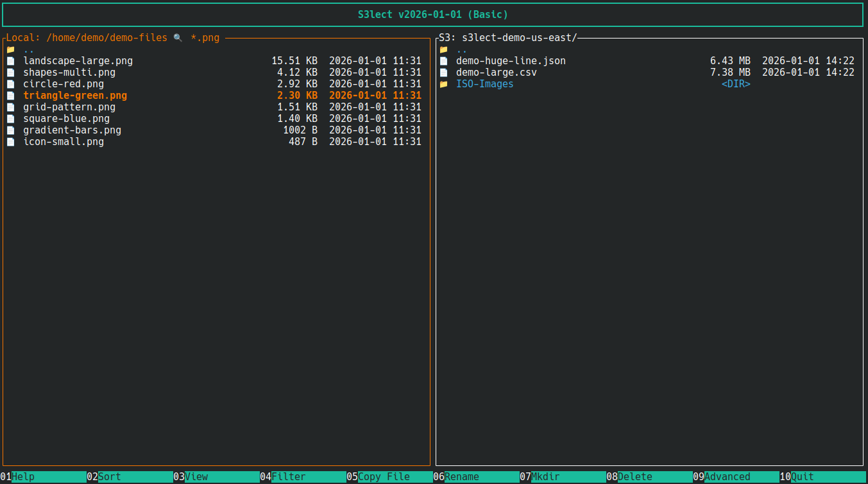Open the '..' parent entry in local panel
This screenshot has height=484, width=868.
point(28,49)
